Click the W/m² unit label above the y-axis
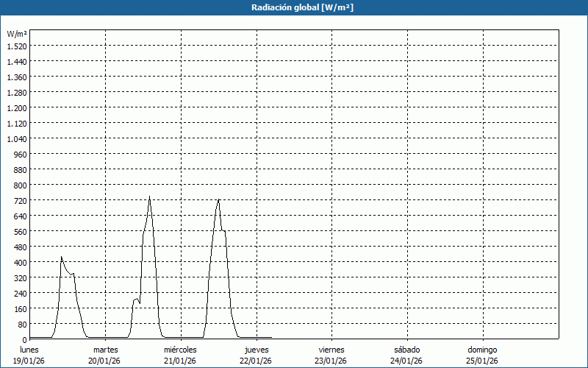Screen dimensions: 588x368 tap(17, 34)
